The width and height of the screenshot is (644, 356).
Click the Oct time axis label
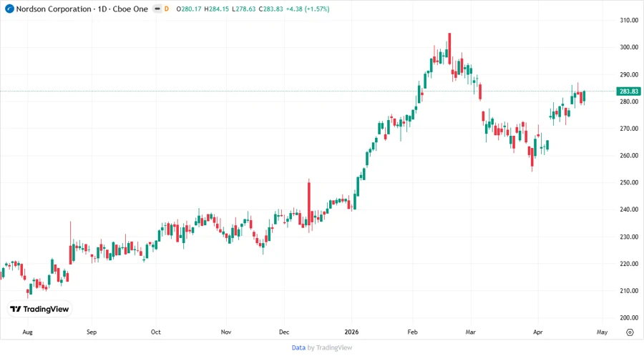pyautogui.click(x=156, y=332)
